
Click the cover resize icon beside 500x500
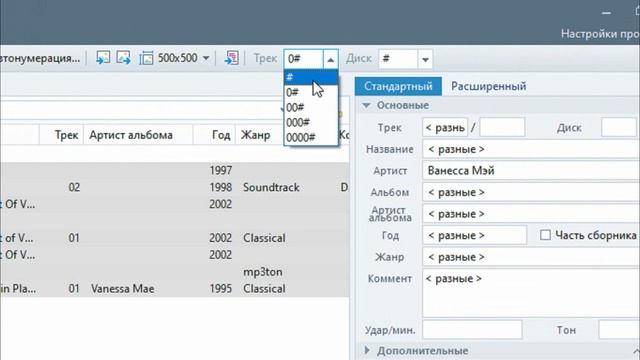pos(146,58)
